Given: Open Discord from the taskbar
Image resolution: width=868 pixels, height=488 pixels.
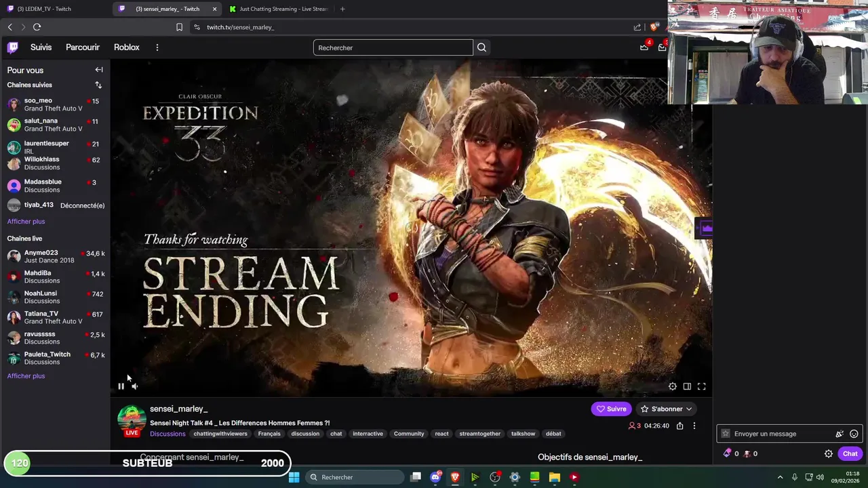Looking at the screenshot, I should (435, 477).
